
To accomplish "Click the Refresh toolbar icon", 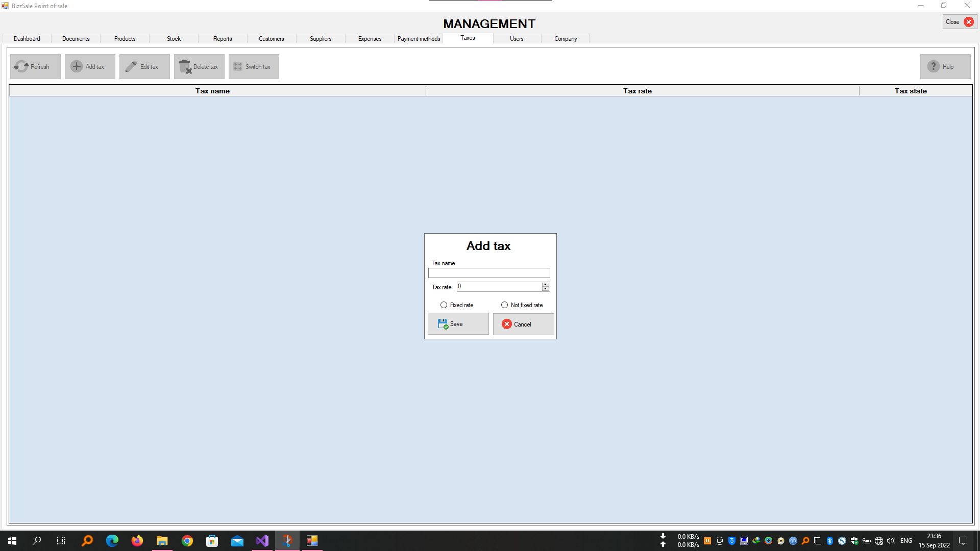I will [21, 66].
